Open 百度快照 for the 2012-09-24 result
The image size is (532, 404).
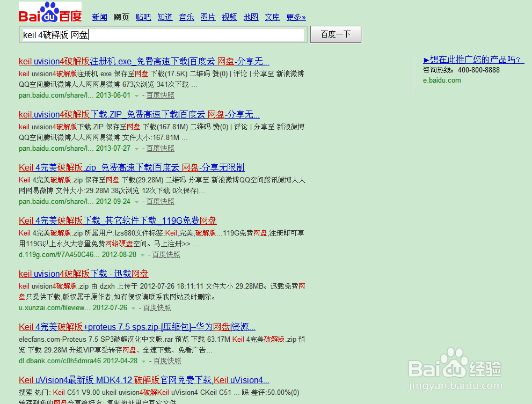tap(160, 202)
